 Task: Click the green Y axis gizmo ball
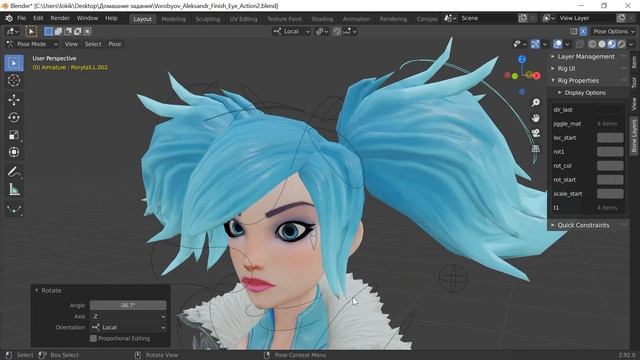(515, 76)
